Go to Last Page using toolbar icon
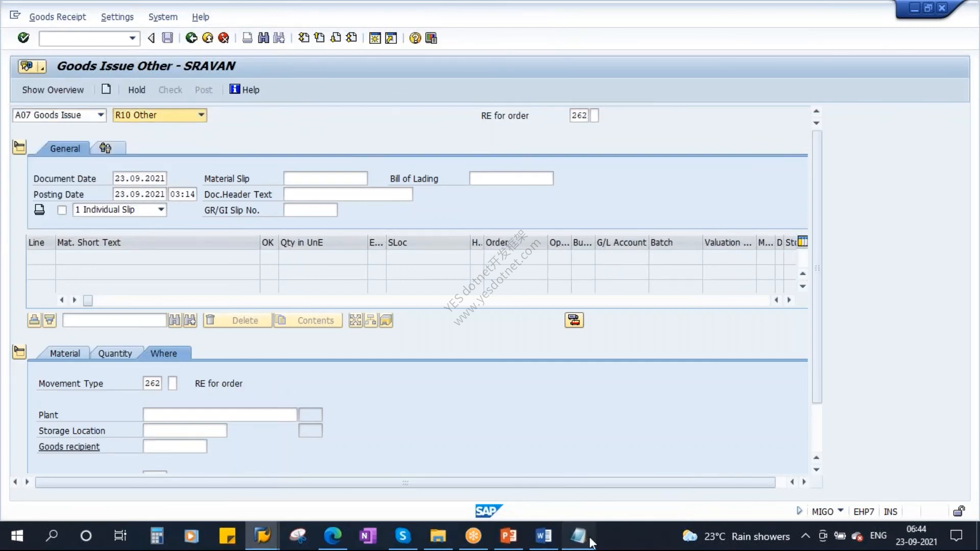The image size is (980, 551). click(351, 38)
